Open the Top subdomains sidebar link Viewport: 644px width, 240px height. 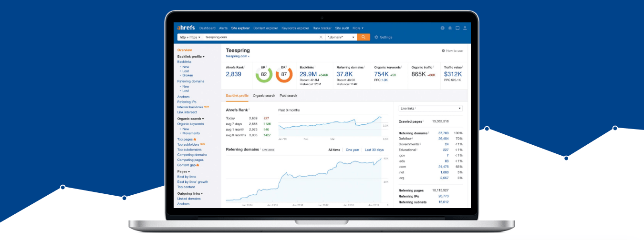pos(189,150)
